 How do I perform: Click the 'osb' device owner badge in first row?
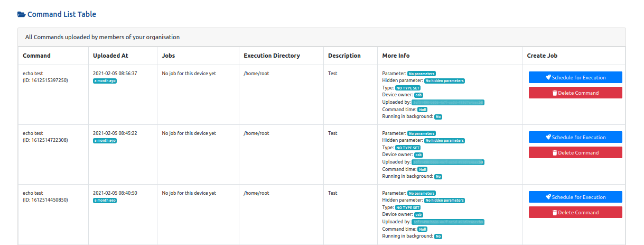coord(418,95)
